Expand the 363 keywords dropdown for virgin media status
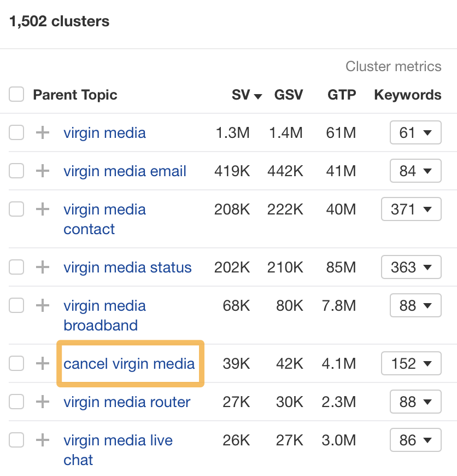The image size is (457, 476). point(411,267)
